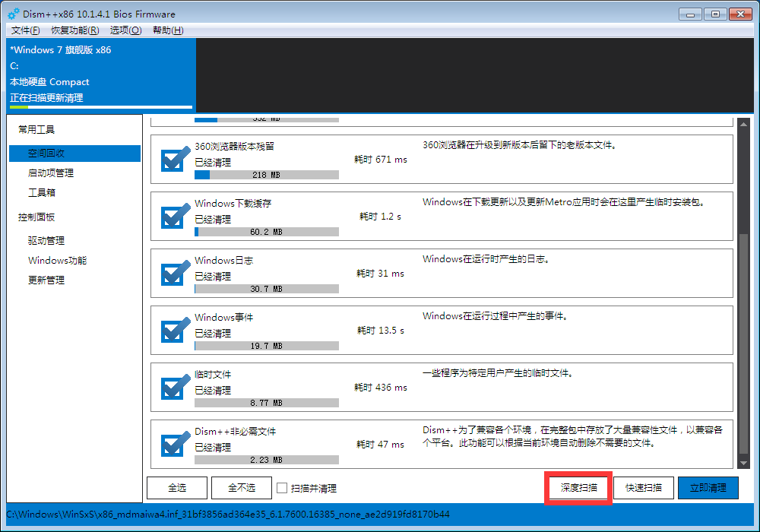
Task: Click the 正在扫描更新清理 status text
Action: click(46, 98)
